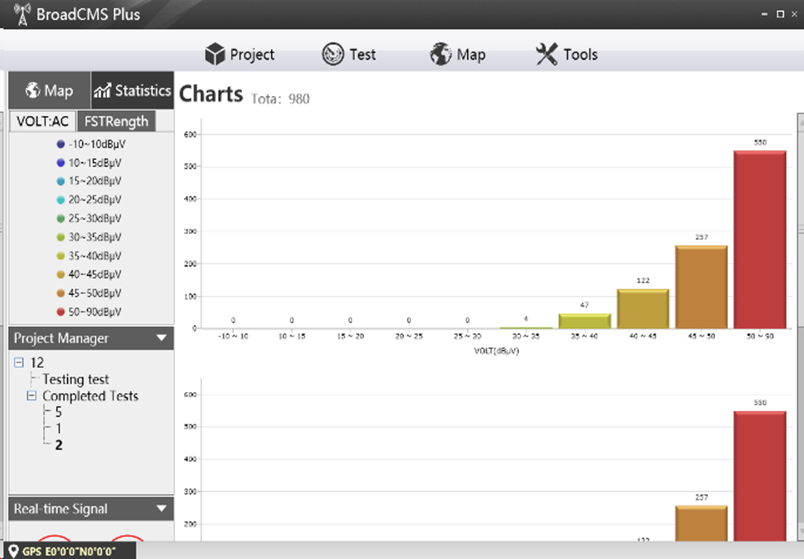Collapse the Project Manager panel
This screenshot has width=804, height=559.
pos(162,338)
